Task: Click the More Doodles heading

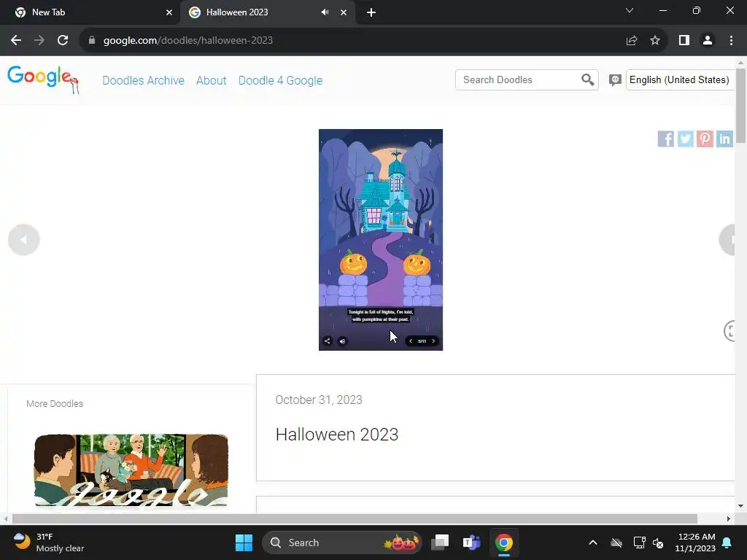Action: tap(55, 404)
